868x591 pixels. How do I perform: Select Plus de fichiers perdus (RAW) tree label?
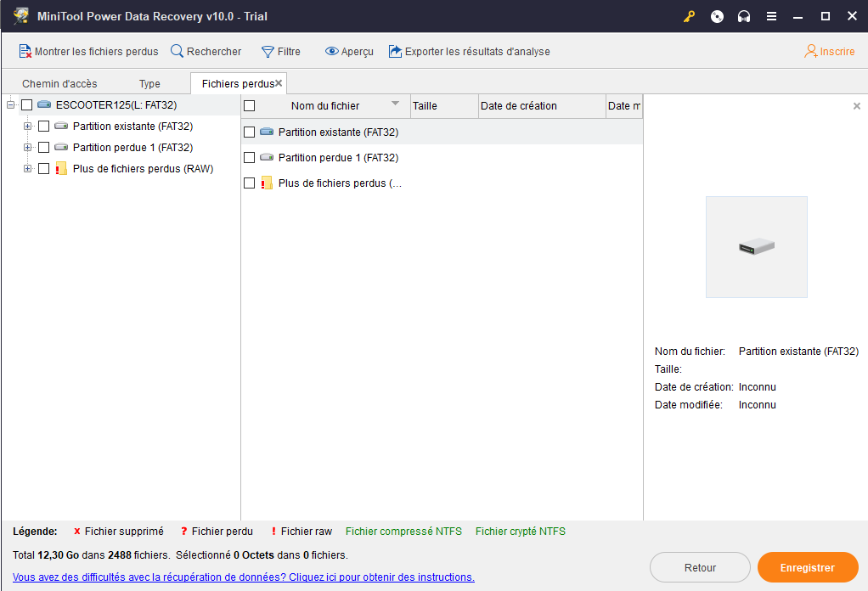[x=143, y=168]
